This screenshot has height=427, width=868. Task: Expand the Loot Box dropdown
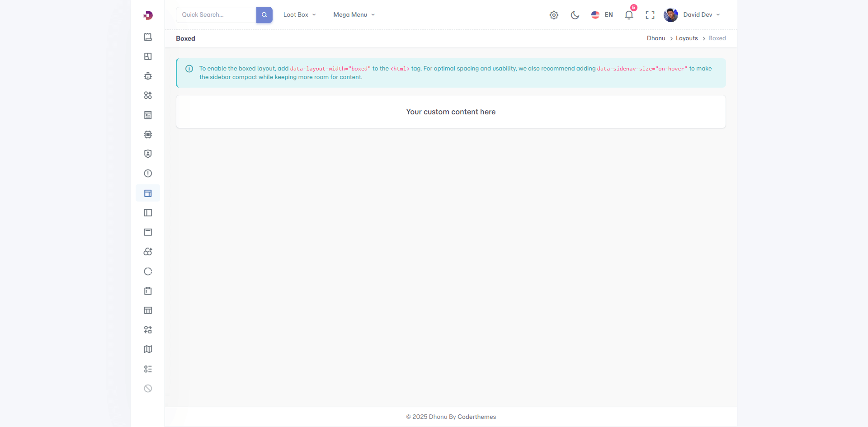(299, 15)
